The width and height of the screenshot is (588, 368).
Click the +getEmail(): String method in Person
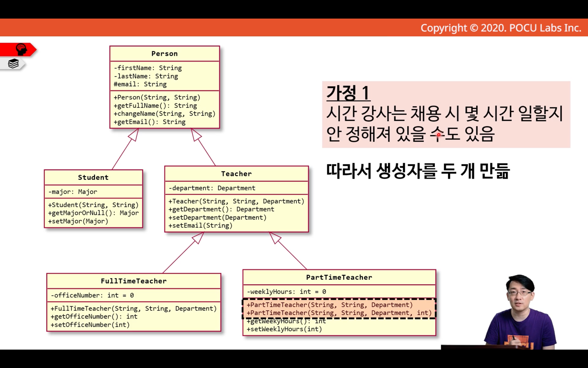point(150,122)
